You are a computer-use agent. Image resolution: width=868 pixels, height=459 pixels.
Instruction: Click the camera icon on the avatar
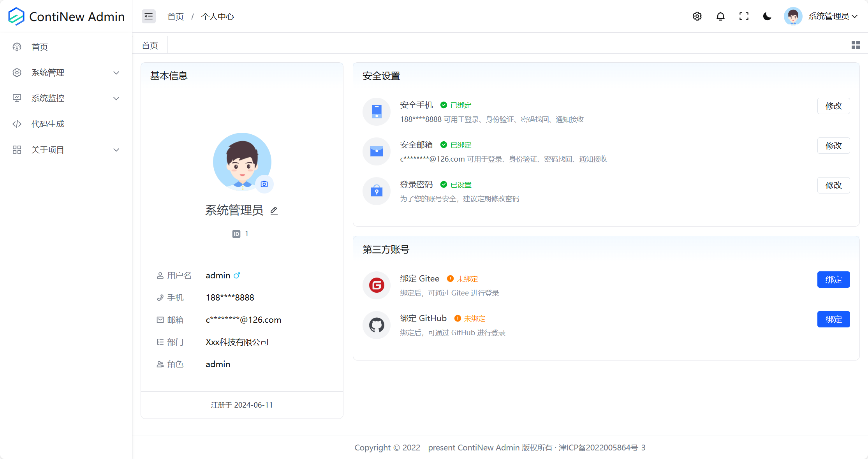(264, 184)
